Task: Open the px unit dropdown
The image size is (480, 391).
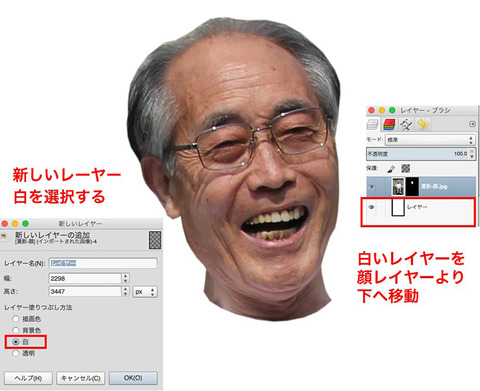Action: coord(145,292)
